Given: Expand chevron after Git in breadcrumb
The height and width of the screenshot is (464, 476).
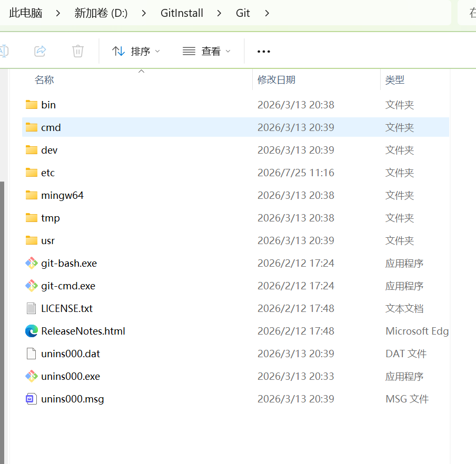Looking at the screenshot, I should pyautogui.click(x=267, y=13).
